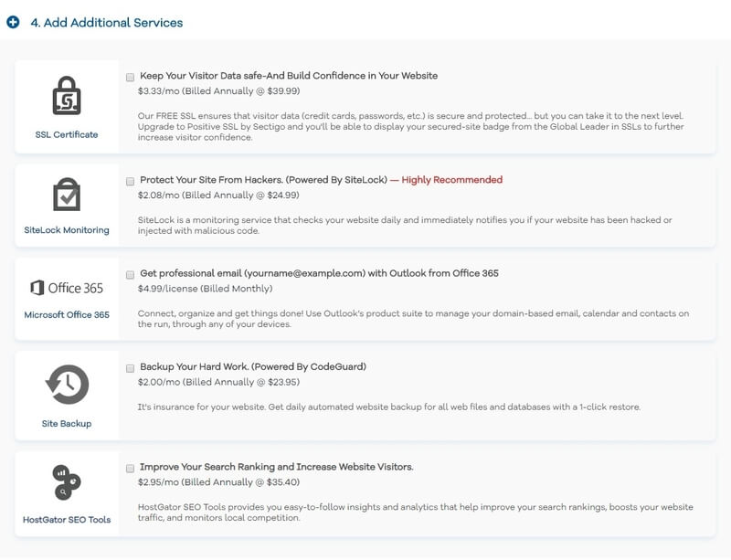
Task: Click the 'Highly Recommended' red text
Action: point(451,180)
